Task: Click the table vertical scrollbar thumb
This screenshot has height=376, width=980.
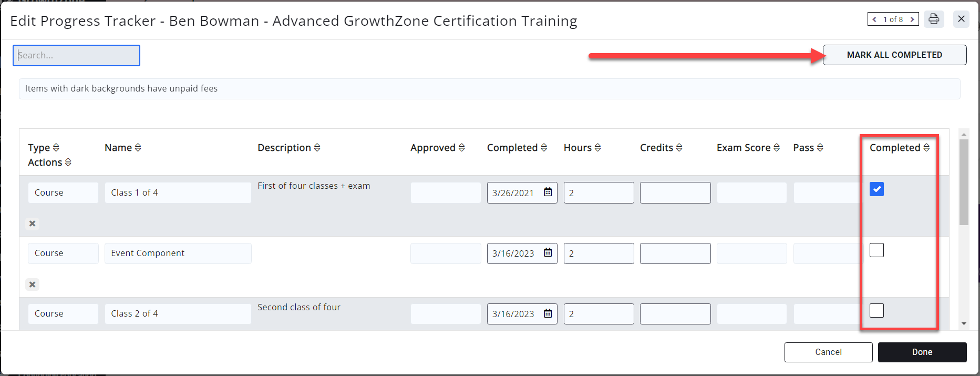Action: pos(964,181)
